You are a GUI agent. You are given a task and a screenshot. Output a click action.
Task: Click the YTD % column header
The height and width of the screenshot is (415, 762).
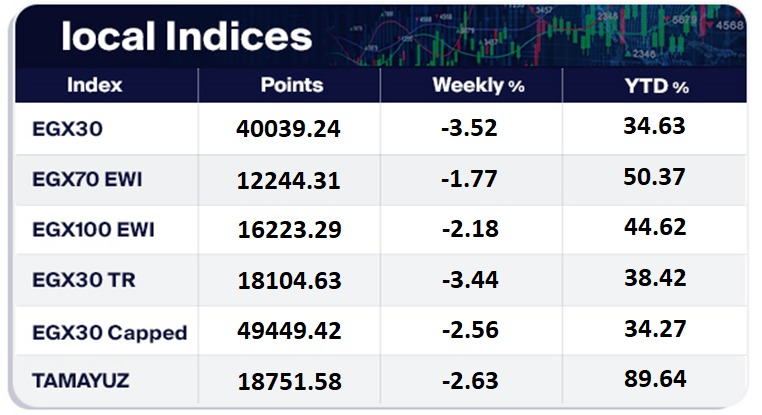(x=654, y=85)
